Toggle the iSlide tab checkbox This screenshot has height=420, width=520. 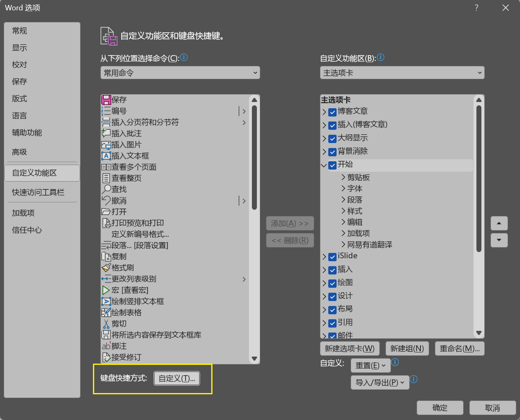click(332, 257)
